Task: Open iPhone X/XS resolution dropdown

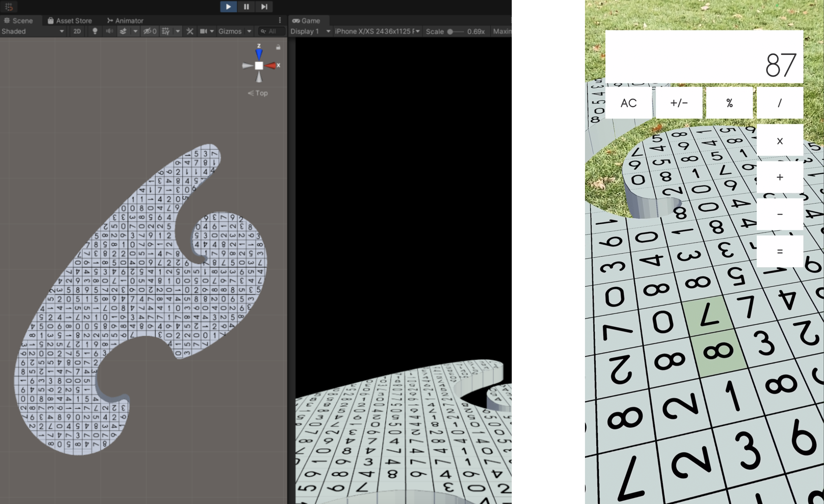Action: [377, 31]
